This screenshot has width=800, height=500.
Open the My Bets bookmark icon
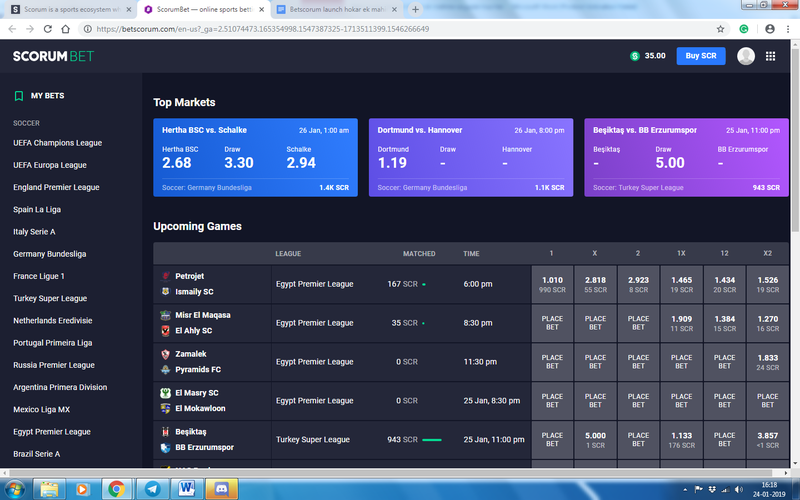pos(19,96)
